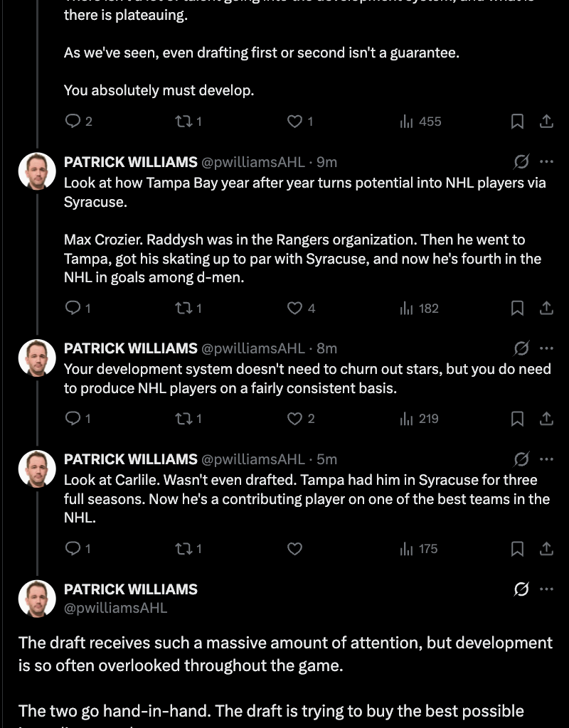
Task: Retweet the development consistency tweet
Action: click(185, 418)
